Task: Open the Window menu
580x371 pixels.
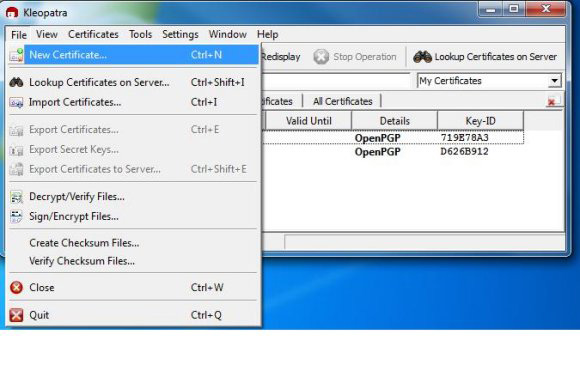Action: coord(227,34)
